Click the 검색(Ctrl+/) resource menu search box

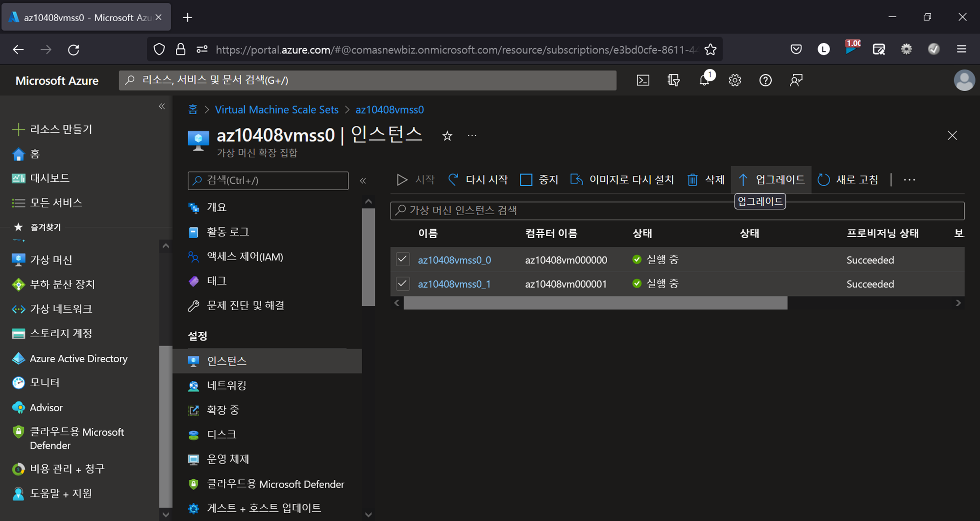(x=268, y=180)
